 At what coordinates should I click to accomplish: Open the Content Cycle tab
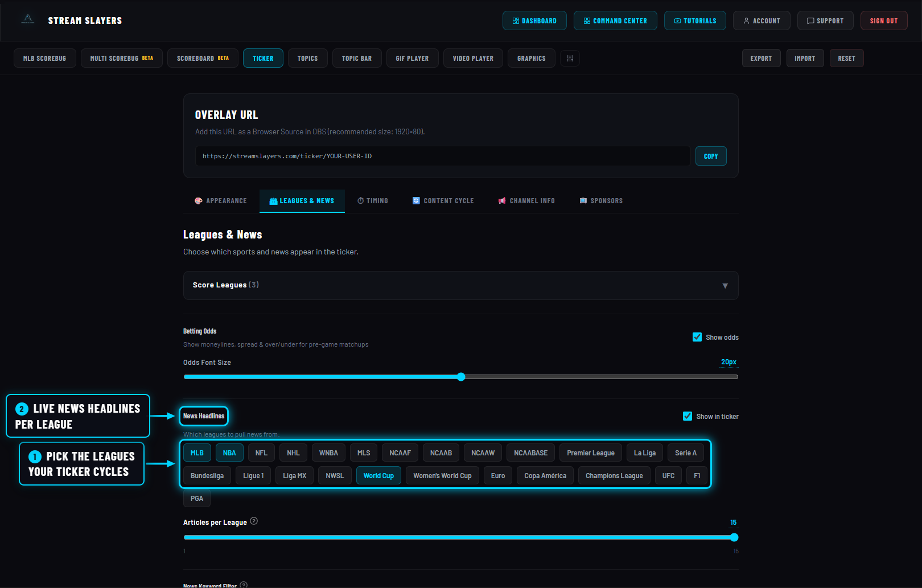pos(443,201)
